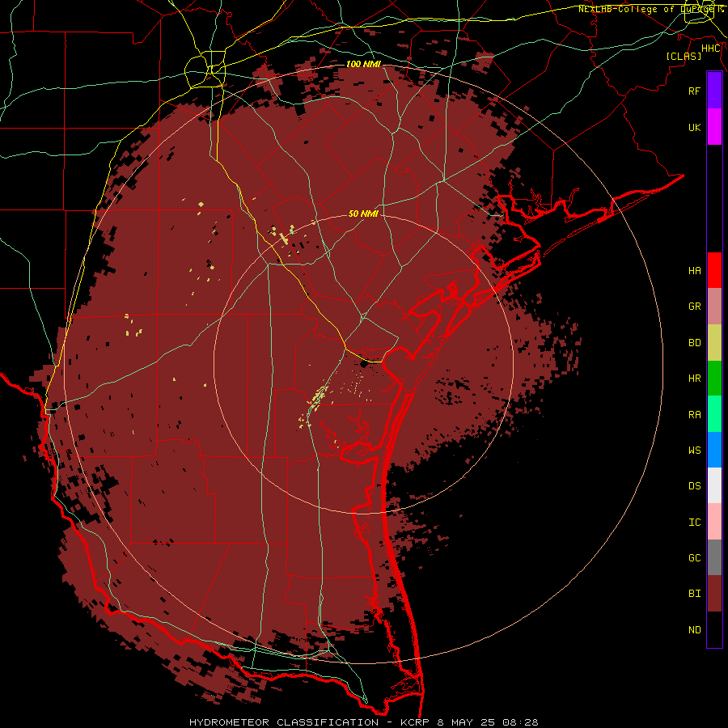
Task: Click the bright green RA legend swatch
Action: pos(714,414)
